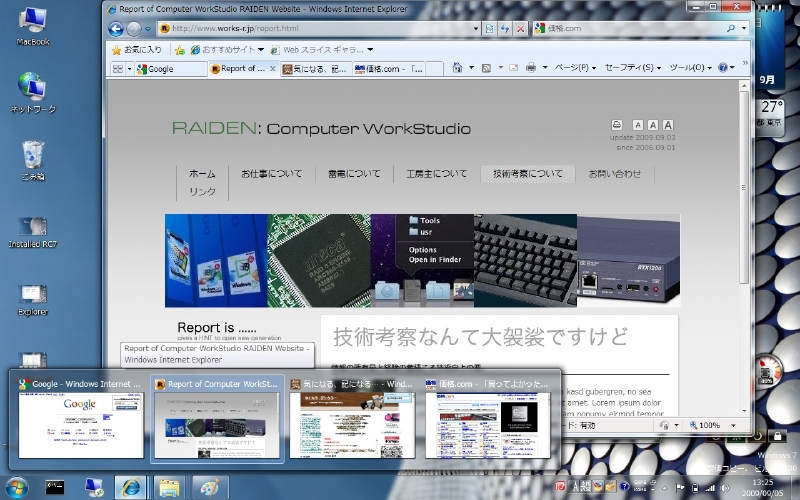800x500 pixels.
Task: Click the Action Center flag tray icon
Action: (680, 488)
